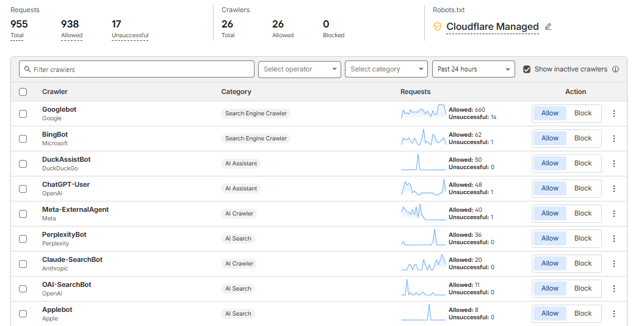
Task: Check the Claude-SearchBot row checkbox
Action: tap(23, 264)
